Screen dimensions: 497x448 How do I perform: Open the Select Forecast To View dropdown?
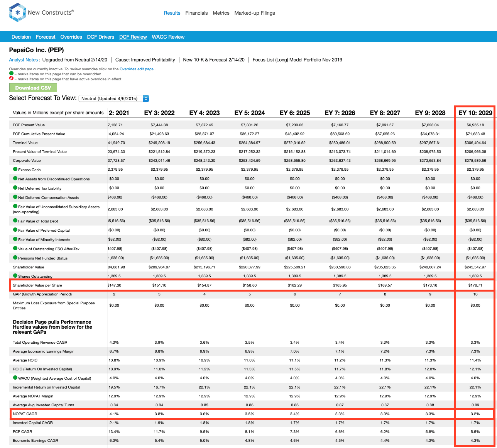click(113, 98)
